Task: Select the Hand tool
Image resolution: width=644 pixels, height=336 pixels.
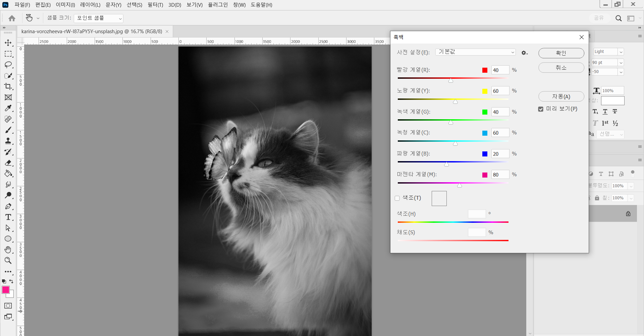Action: tap(8, 250)
